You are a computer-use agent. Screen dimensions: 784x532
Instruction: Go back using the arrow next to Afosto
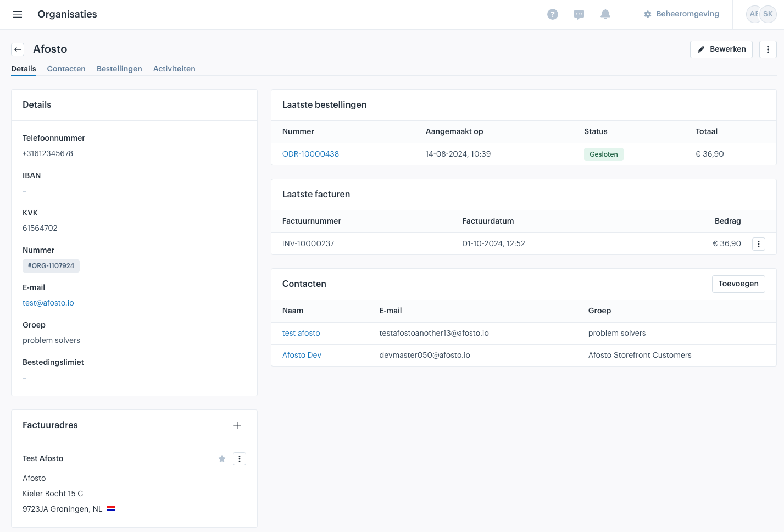point(18,49)
